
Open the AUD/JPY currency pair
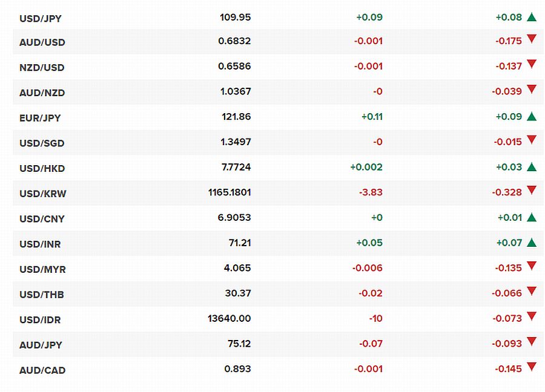point(41,345)
